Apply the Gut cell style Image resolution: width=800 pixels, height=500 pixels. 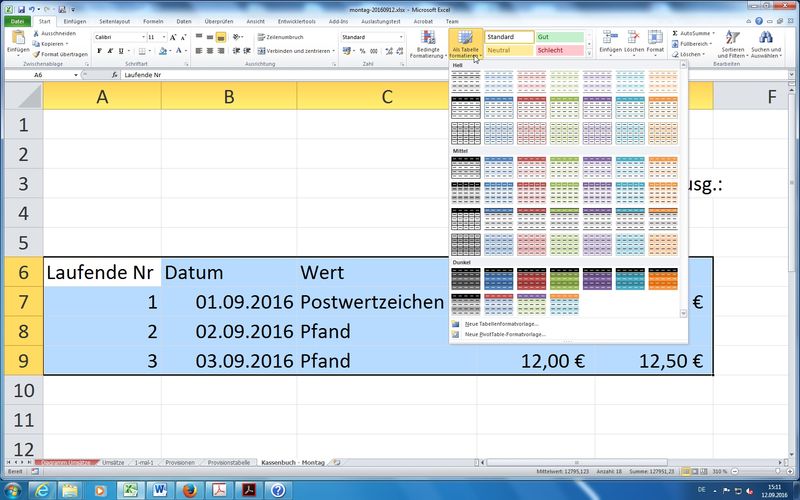click(x=560, y=37)
